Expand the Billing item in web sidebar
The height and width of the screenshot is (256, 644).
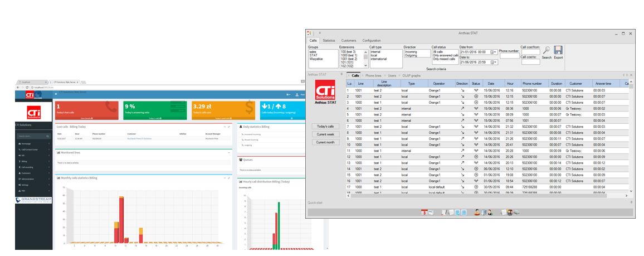pos(33,162)
